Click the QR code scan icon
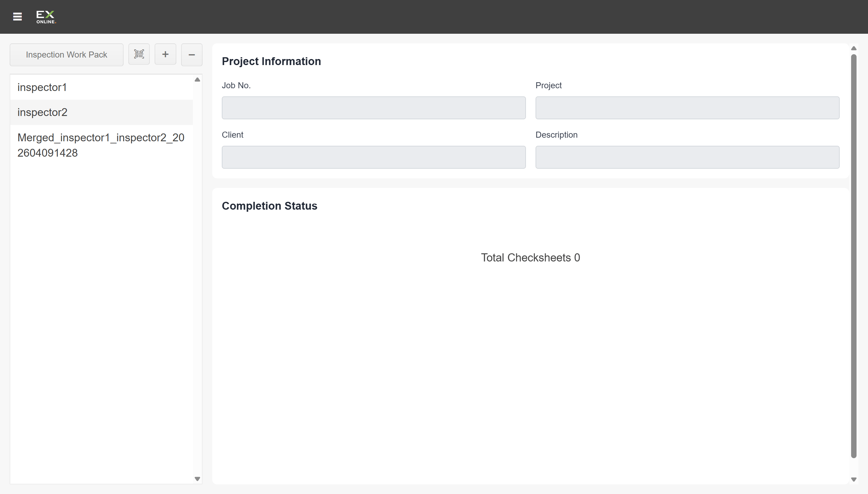Image resolution: width=868 pixels, height=494 pixels. [139, 54]
